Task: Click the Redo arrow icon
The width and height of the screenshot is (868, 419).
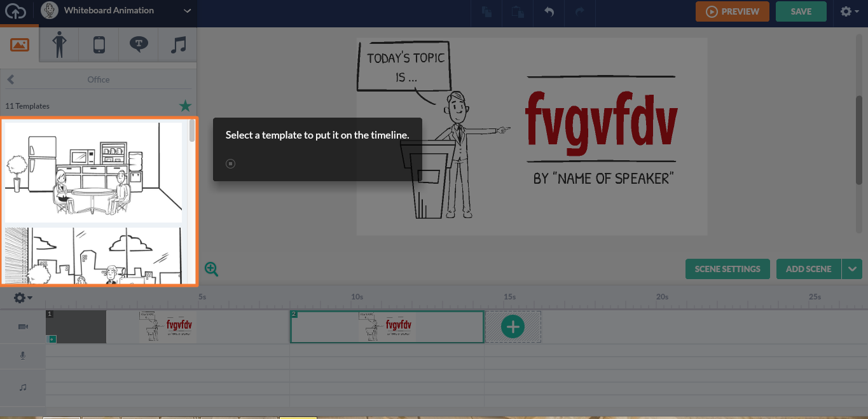Action: tap(579, 11)
